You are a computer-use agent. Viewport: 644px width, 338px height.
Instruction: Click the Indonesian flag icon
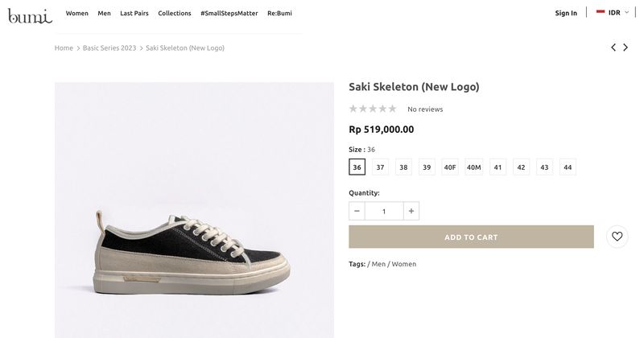tap(601, 12)
